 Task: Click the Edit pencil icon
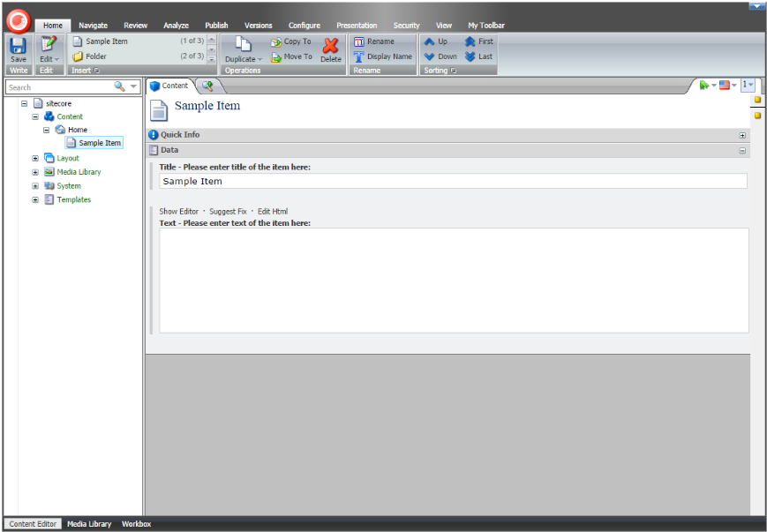coord(49,43)
